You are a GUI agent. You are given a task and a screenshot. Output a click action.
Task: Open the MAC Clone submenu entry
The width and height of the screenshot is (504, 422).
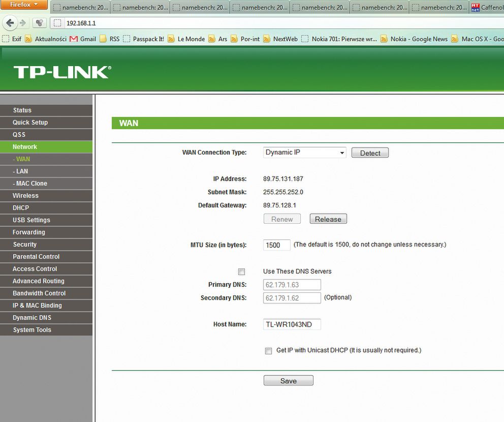coord(46,184)
